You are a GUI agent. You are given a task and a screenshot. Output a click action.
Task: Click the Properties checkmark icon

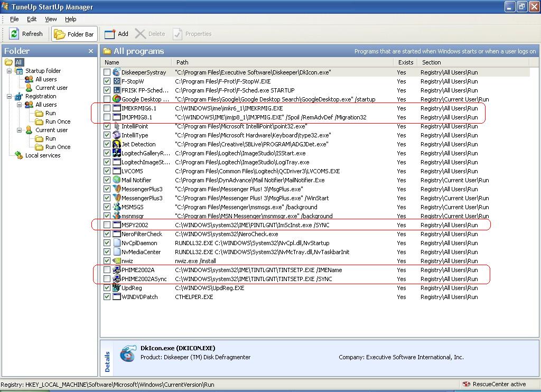pos(178,34)
